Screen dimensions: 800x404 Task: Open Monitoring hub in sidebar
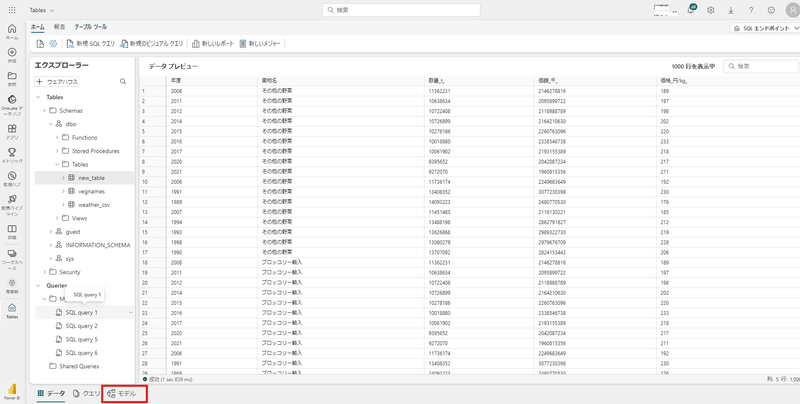(12, 179)
